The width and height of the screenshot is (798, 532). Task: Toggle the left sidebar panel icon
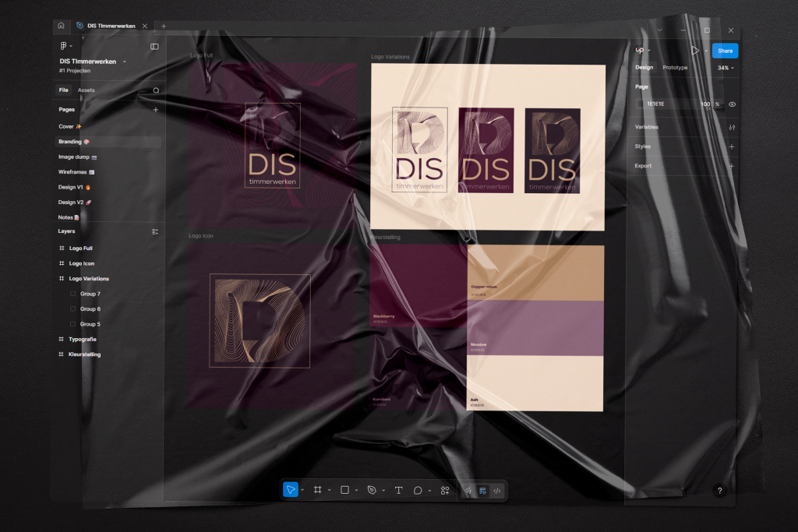154,47
